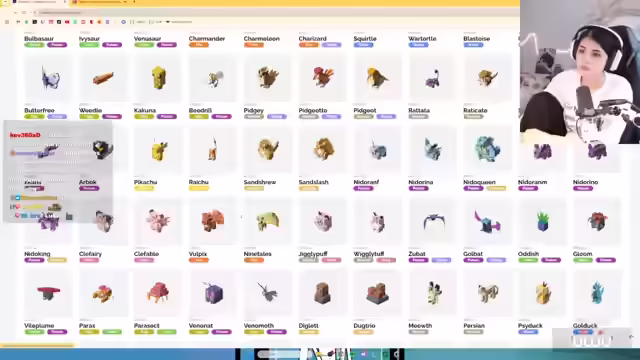Open the Vileplume model thumbnail
Viewport: 640px width, 360px height.
coord(48,293)
